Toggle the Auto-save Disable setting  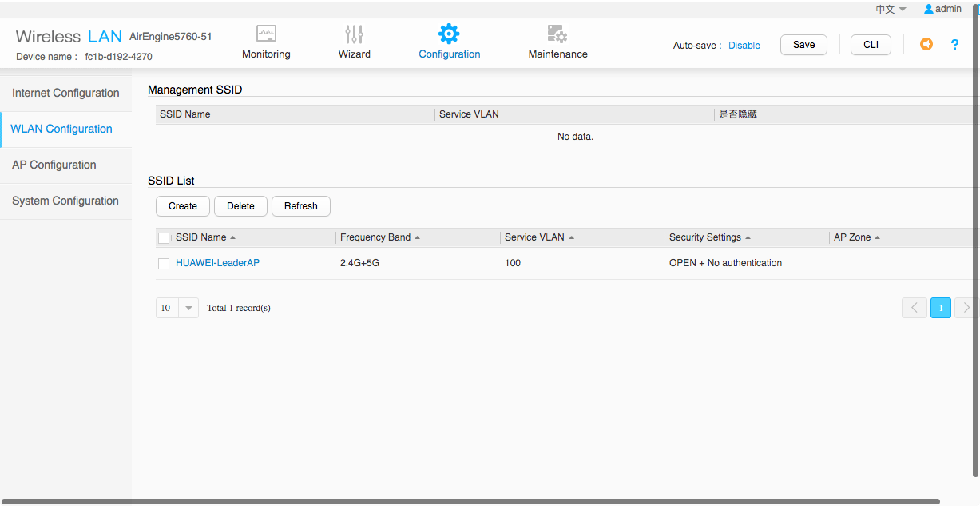coord(744,46)
